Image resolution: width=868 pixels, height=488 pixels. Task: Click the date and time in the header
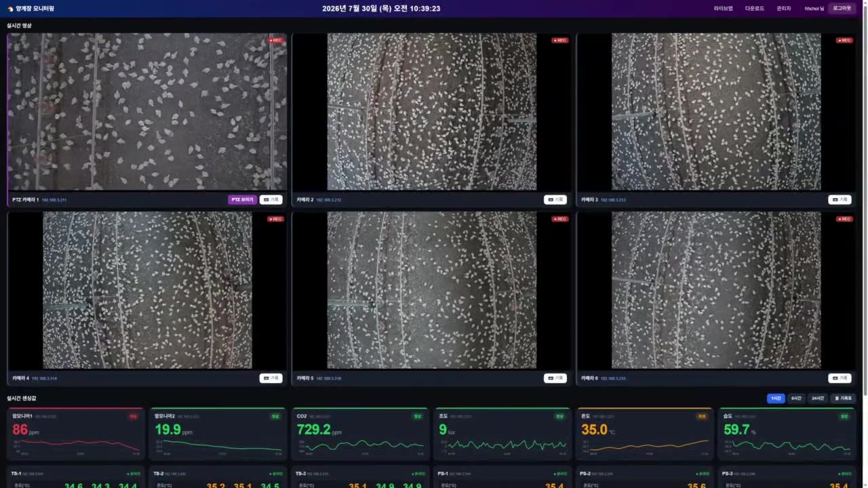click(381, 9)
